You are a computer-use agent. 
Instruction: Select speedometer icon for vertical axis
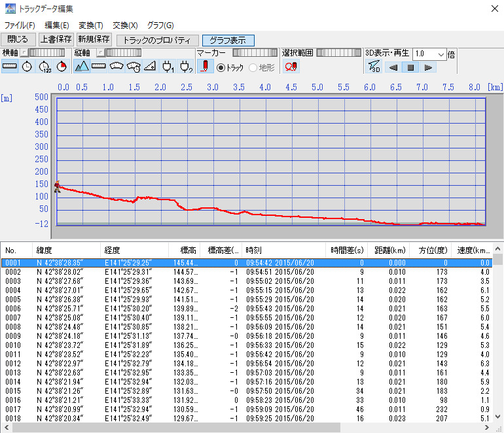pyautogui.click(x=117, y=66)
